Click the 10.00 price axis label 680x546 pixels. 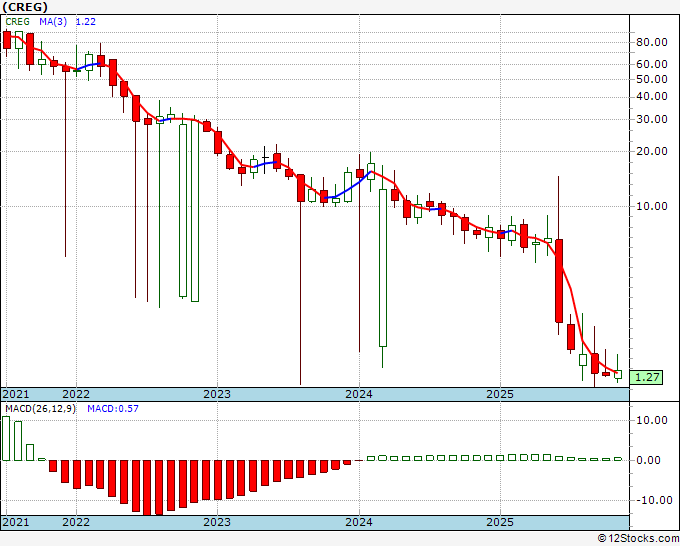tap(652, 206)
